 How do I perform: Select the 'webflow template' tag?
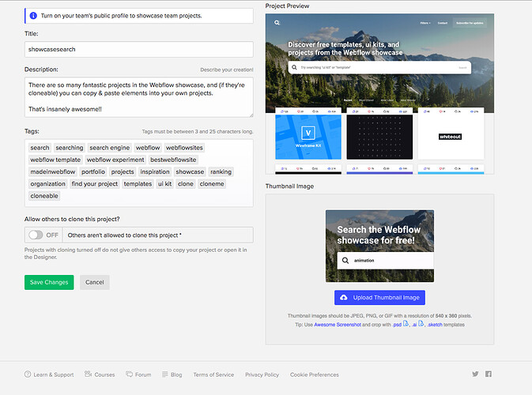[55, 160]
